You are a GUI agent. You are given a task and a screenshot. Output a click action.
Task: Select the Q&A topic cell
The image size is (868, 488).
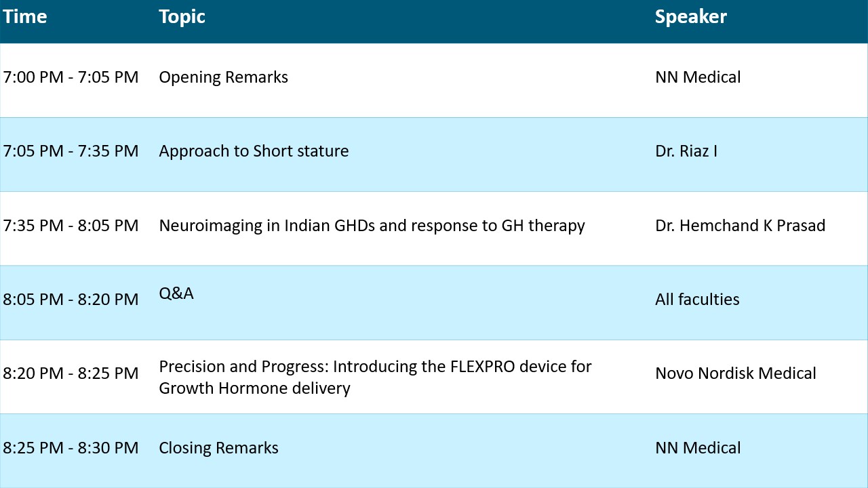(x=176, y=293)
